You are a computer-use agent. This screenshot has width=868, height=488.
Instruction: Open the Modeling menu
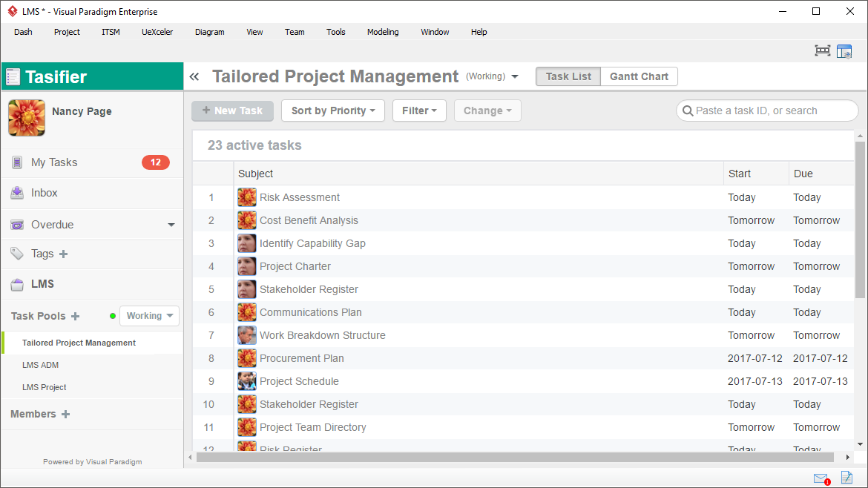383,32
